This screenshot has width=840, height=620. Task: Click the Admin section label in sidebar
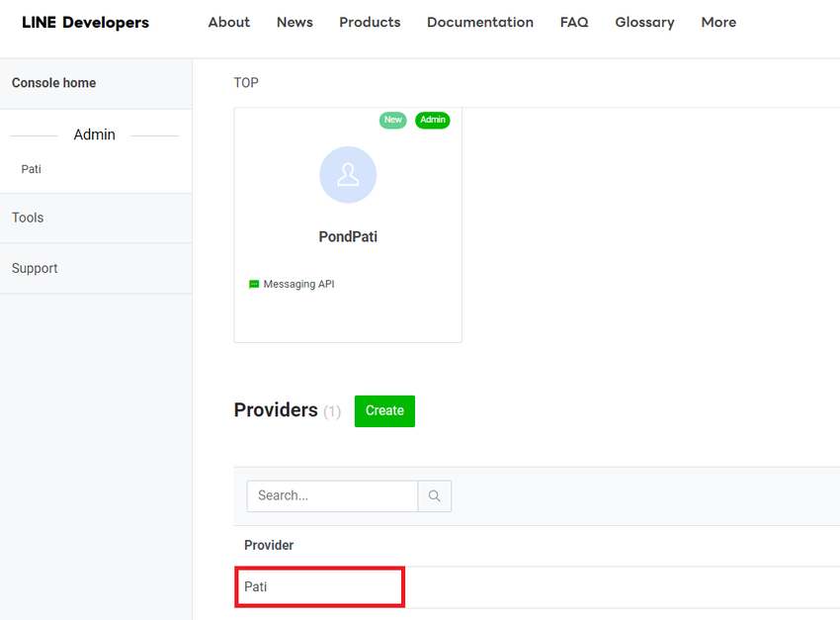point(94,134)
